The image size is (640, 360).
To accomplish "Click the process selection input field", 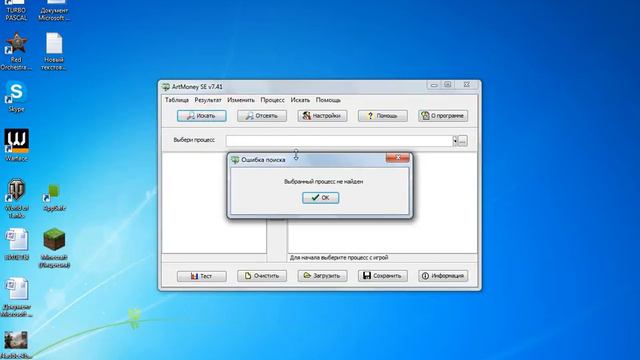I will (339, 141).
